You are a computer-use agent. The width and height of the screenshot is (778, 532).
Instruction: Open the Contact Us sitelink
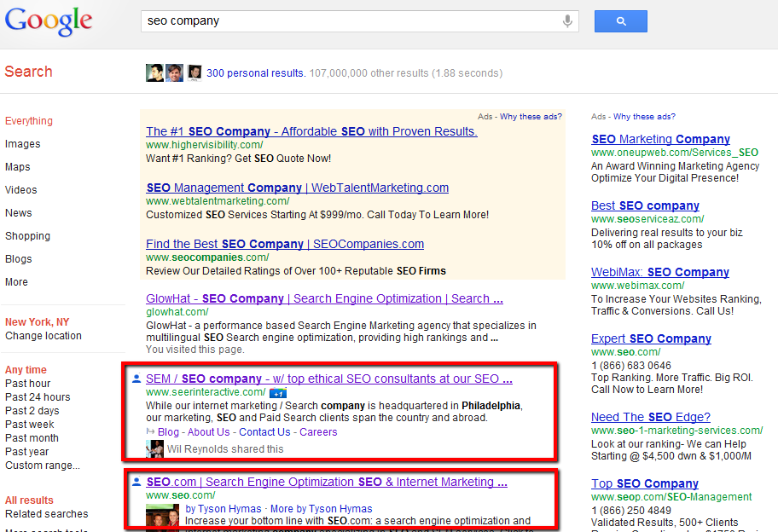click(264, 432)
